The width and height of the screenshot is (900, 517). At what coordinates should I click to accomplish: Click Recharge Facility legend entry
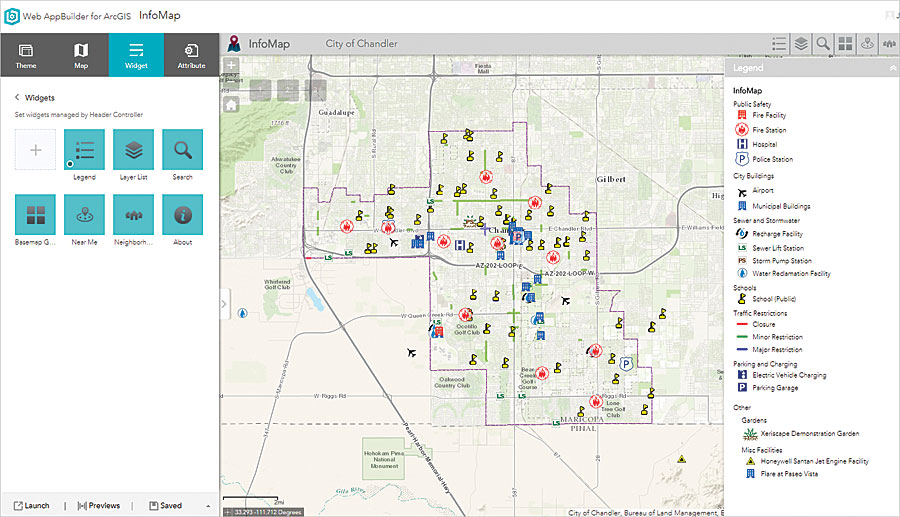tap(770, 234)
